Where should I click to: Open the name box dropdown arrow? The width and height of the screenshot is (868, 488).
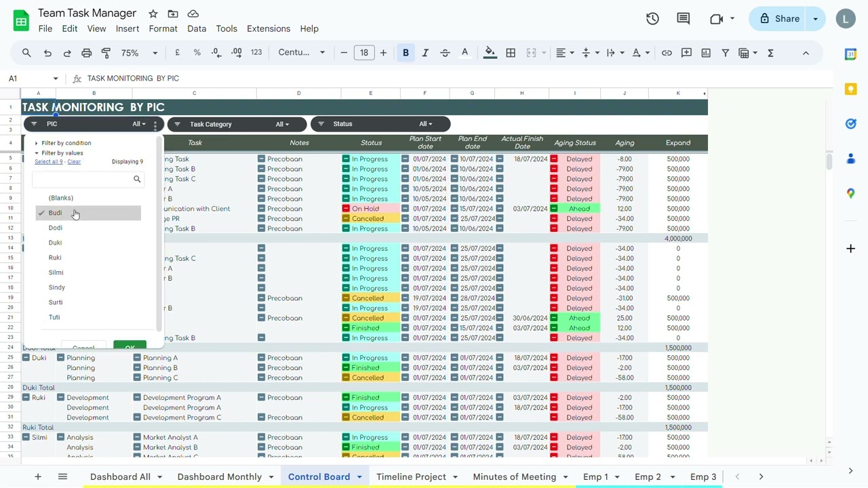[x=56, y=79]
